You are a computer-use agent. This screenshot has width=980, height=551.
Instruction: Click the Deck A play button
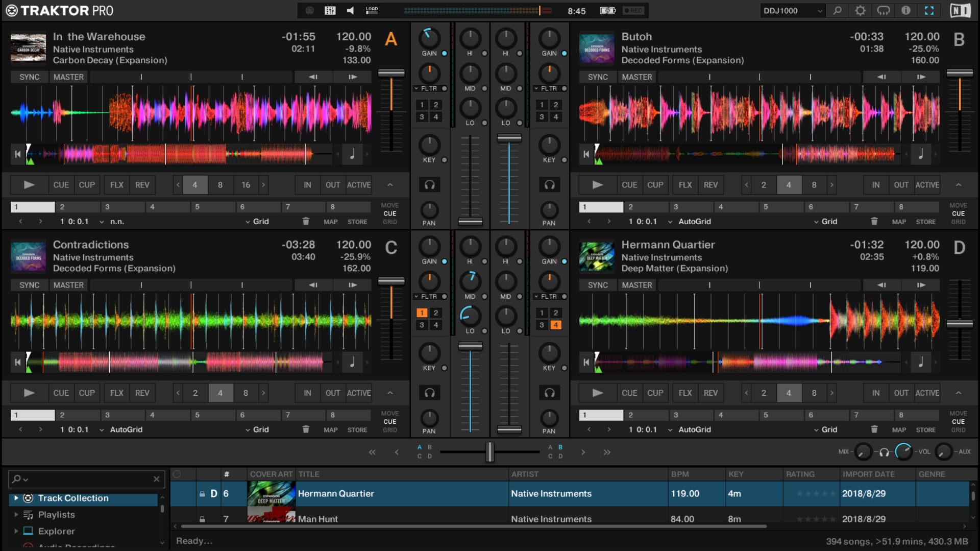click(29, 185)
